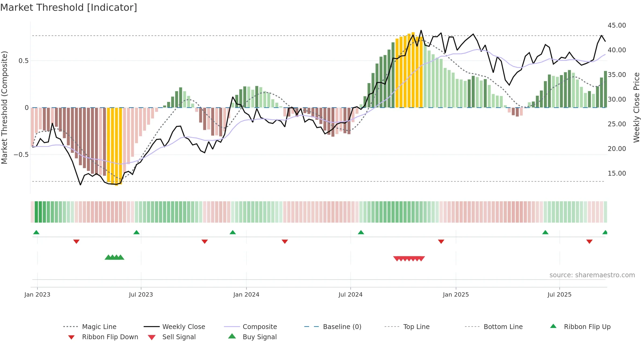
Task: Toggle the Baseline (0) legend entry
Action: click(x=333, y=327)
